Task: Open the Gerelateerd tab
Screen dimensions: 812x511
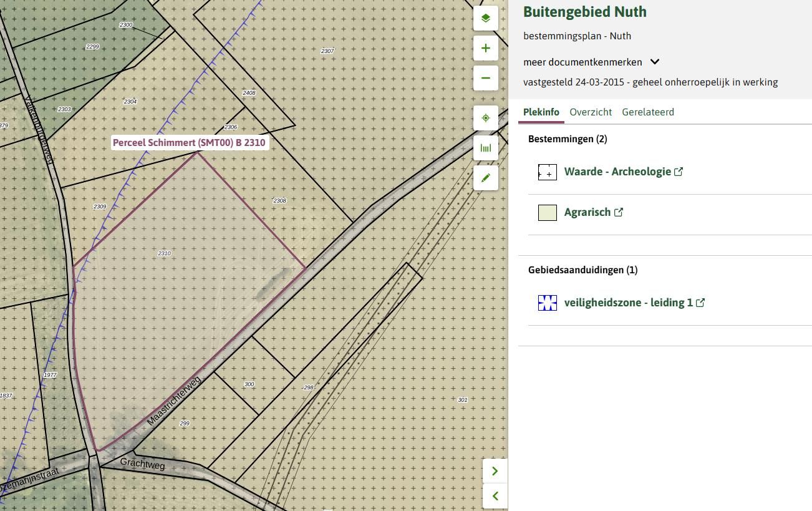Action: (647, 112)
